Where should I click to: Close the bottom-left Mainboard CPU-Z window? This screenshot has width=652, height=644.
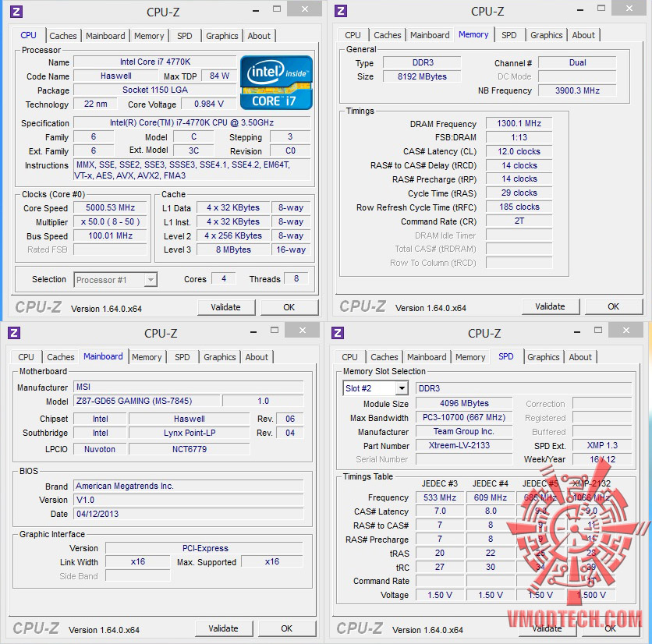tap(303, 331)
